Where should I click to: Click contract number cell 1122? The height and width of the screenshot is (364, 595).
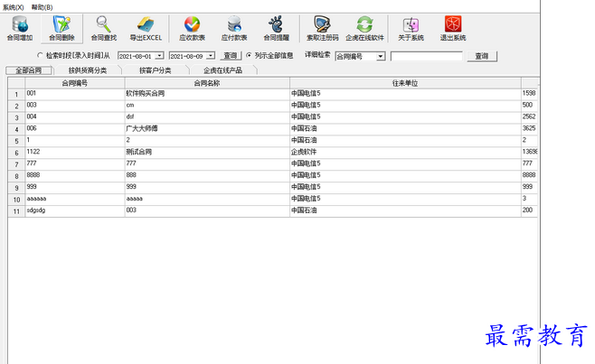[75, 153]
